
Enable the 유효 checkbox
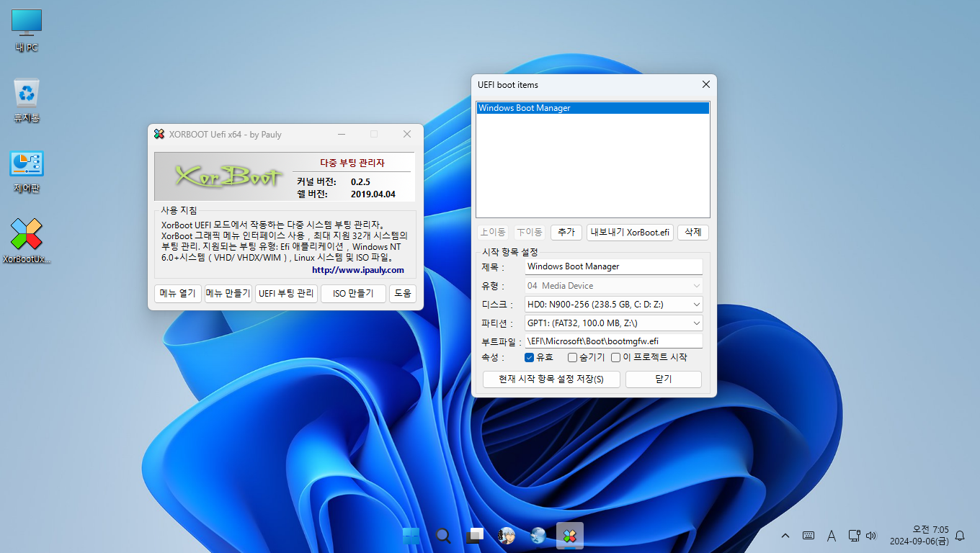point(529,357)
